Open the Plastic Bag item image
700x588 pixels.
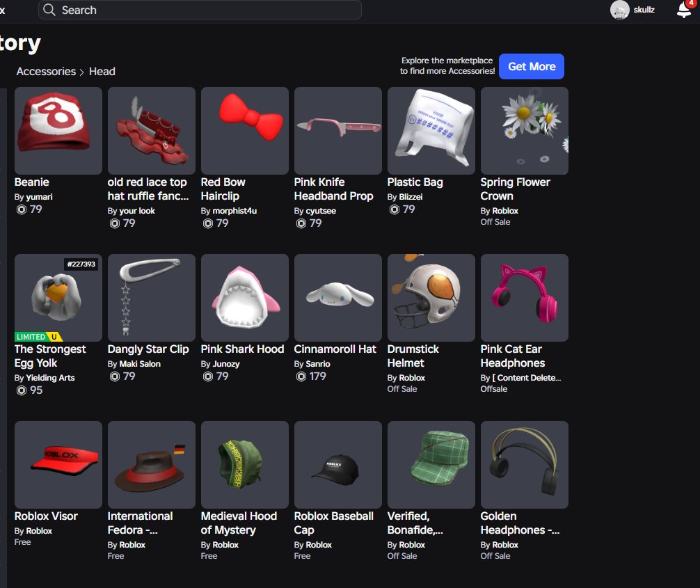[431, 131]
